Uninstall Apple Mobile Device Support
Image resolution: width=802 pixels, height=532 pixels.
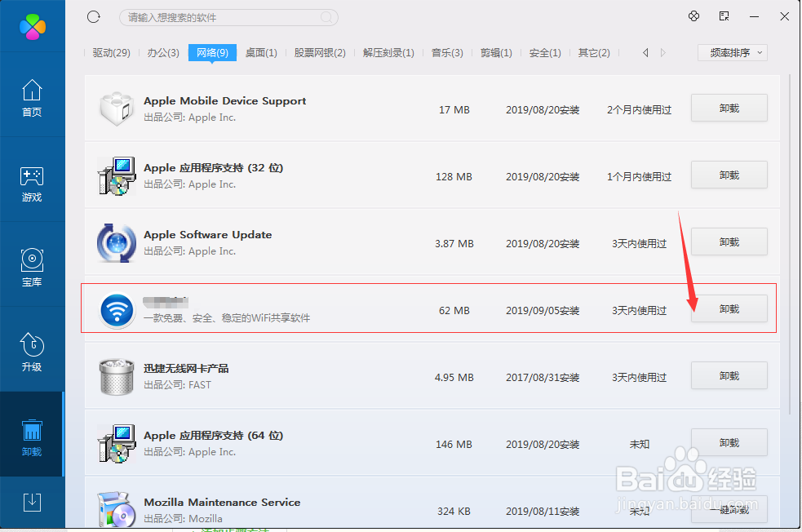tap(729, 108)
